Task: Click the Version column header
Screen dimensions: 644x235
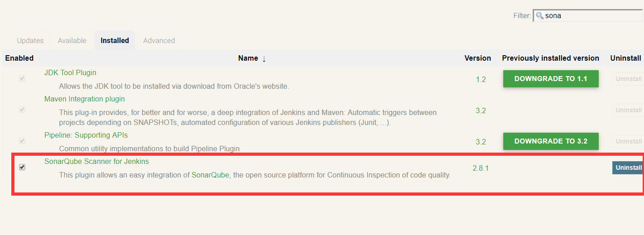Action: tap(477, 58)
